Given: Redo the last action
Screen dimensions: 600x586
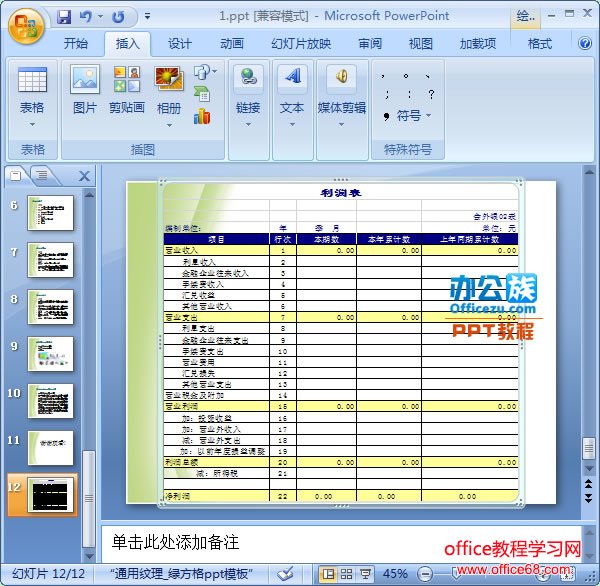Looking at the screenshot, I should tap(118, 16).
